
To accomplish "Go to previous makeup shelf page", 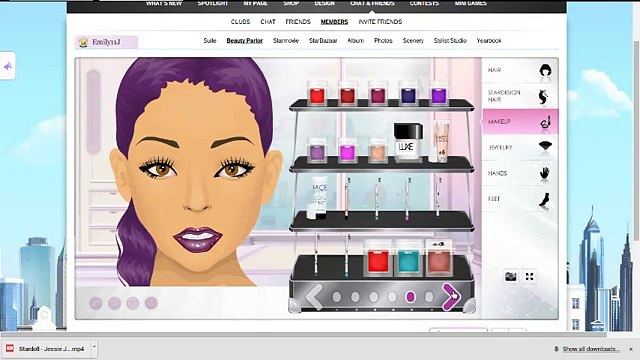I will pyautogui.click(x=314, y=297).
